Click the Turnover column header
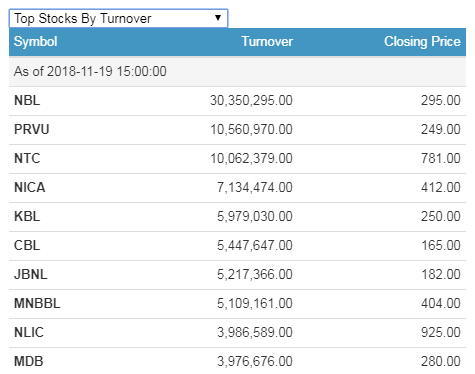This screenshot has width=475, height=374. click(267, 42)
